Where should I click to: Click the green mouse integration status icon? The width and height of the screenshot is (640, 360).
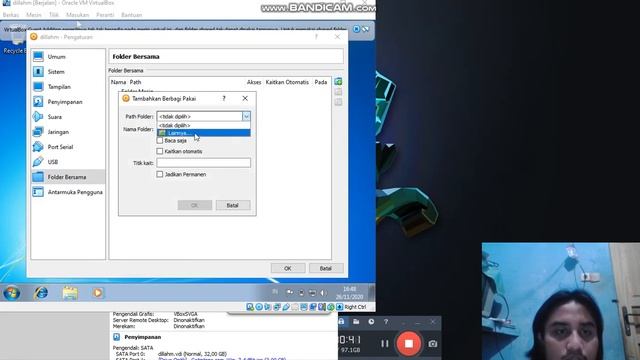click(x=331, y=307)
